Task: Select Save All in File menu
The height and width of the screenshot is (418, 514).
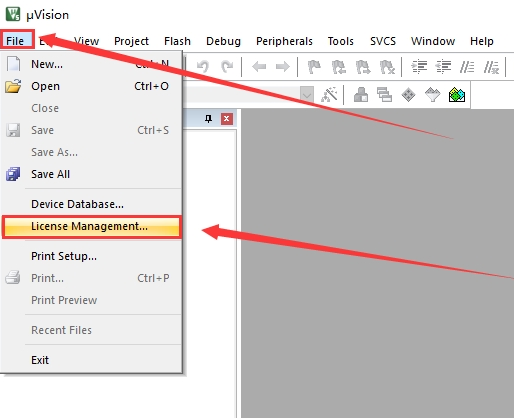Action: coord(91,174)
